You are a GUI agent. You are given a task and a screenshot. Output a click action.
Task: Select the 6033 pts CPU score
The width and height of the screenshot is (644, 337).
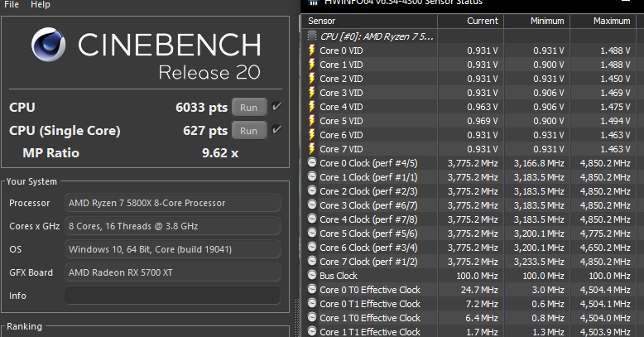pos(201,108)
